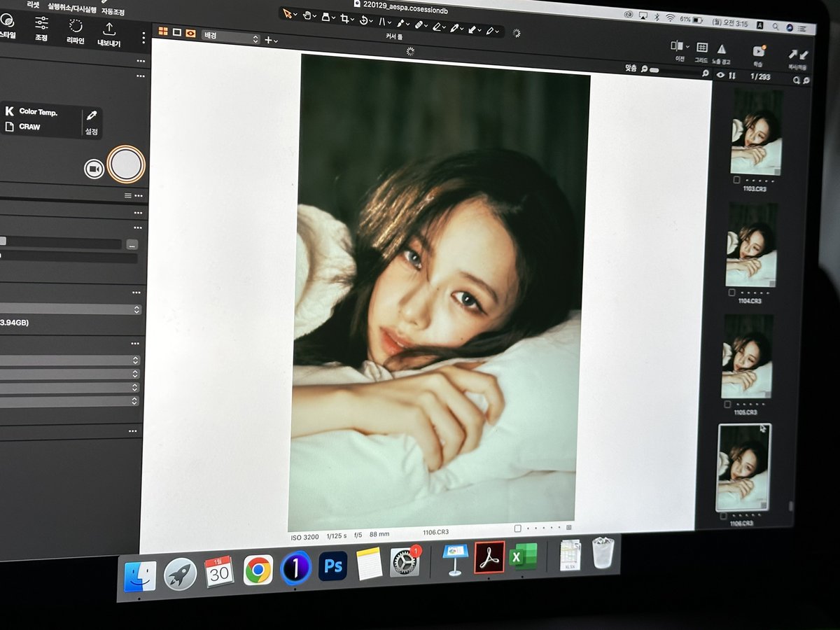
Task: Open the browser sort arrows icon
Action: 732,75
